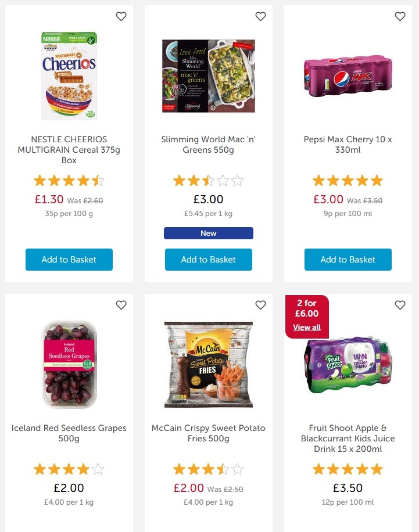Open McCain Crispy Sweet Potato Fries title
This screenshot has width=419, height=532.
[209, 433]
